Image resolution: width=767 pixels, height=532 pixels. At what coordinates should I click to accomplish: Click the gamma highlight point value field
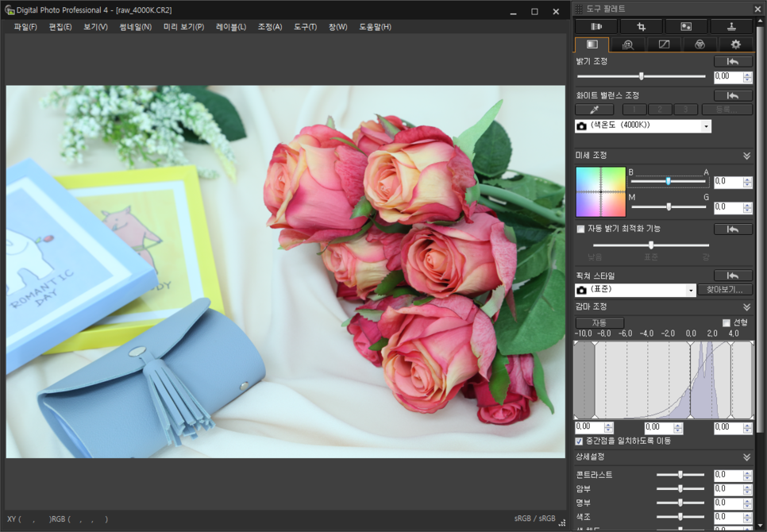coord(728,427)
